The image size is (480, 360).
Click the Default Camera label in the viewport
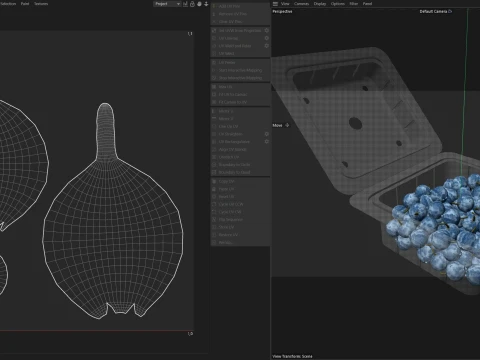(436, 11)
